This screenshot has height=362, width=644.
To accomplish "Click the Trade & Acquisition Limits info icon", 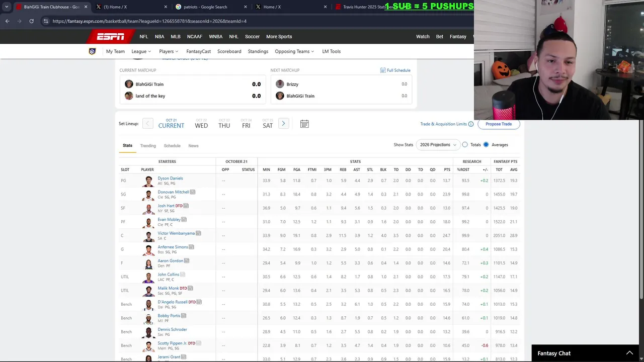I will [x=471, y=124].
